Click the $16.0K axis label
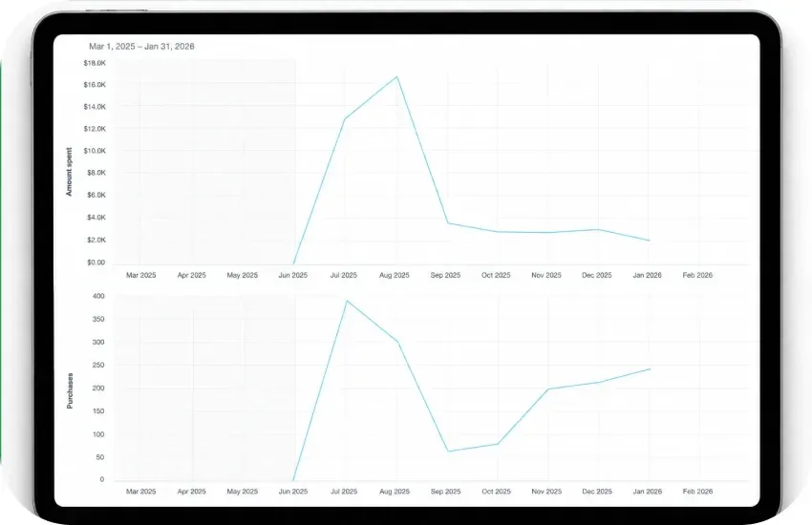Viewport: 812px width, 525px height. [x=95, y=85]
